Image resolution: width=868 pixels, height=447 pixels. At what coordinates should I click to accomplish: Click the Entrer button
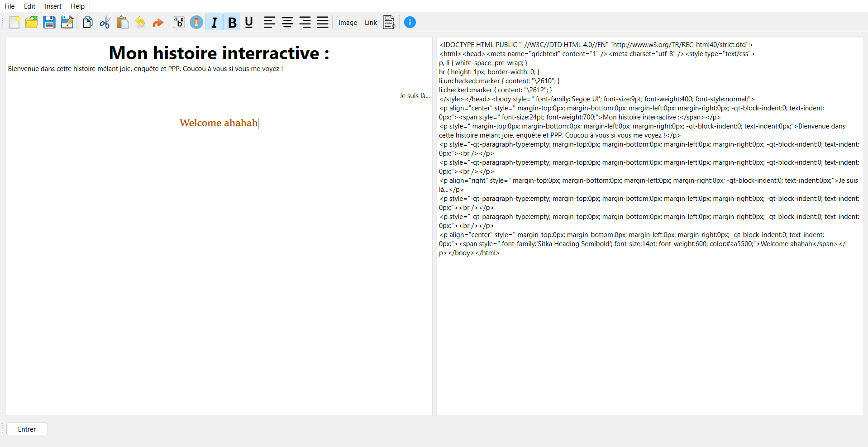tap(27, 429)
